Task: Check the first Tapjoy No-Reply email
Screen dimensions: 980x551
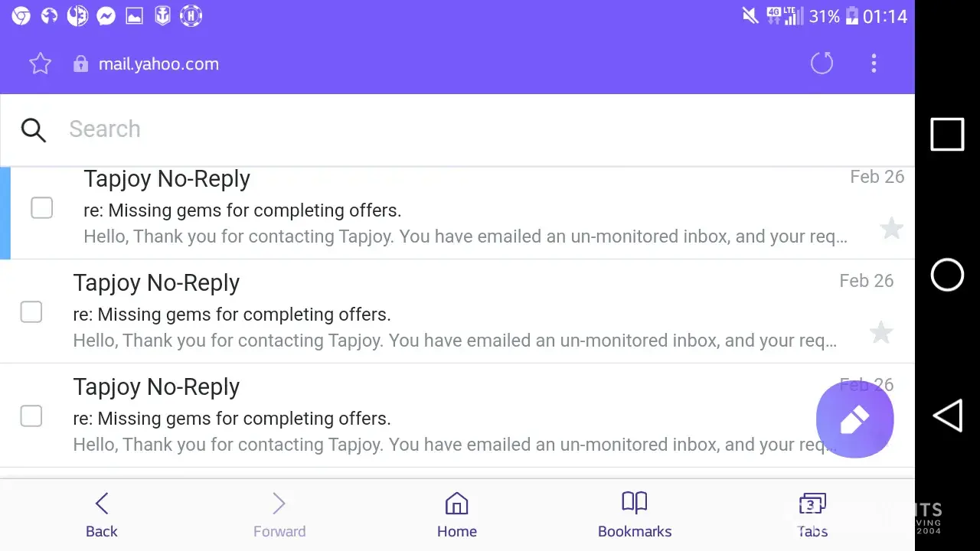Action: (x=42, y=208)
